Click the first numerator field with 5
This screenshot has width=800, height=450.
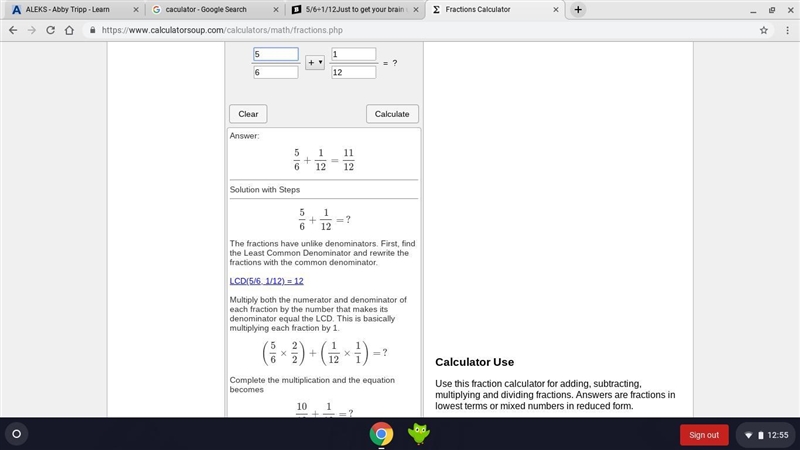(276, 54)
